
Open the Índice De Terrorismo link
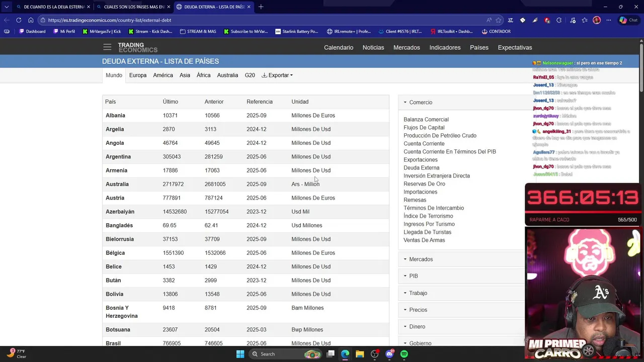tap(428, 216)
